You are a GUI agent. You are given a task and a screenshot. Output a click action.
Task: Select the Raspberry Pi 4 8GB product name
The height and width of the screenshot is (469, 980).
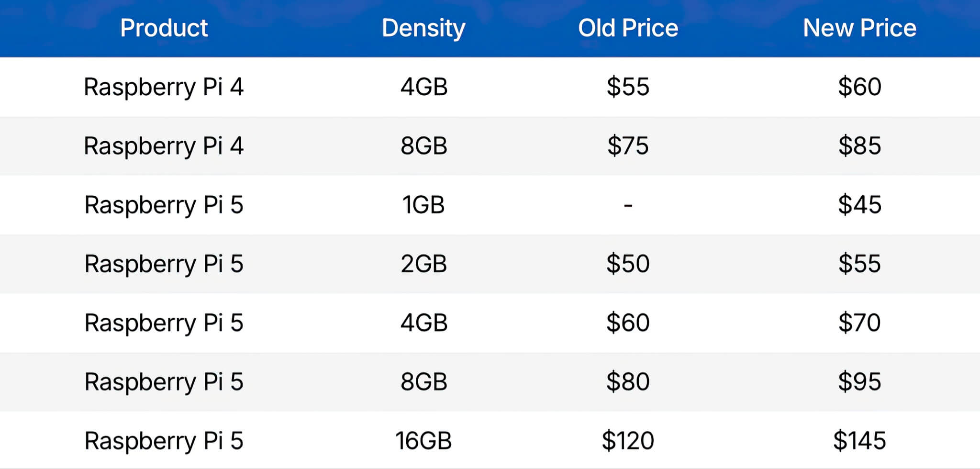click(x=164, y=146)
